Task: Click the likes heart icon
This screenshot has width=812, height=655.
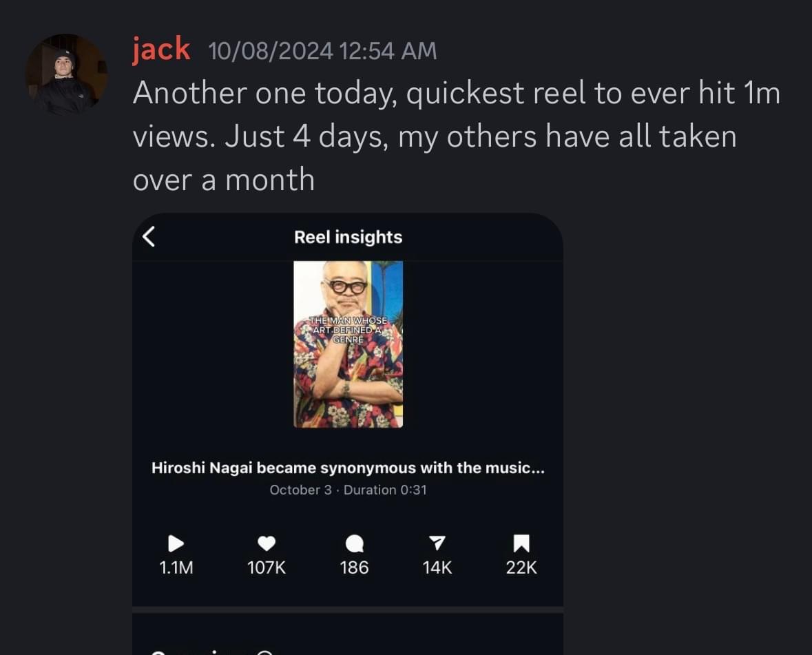Action: click(267, 543)
